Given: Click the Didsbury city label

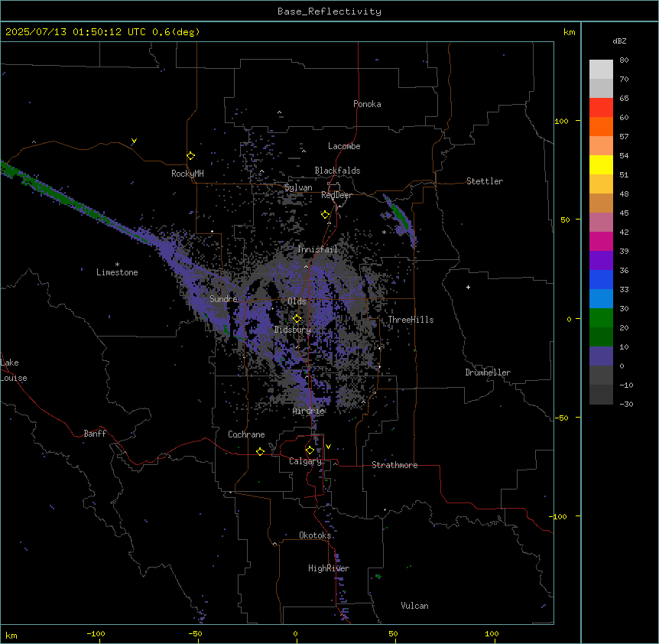Looking at the screenshot, I should pos(293,330).
